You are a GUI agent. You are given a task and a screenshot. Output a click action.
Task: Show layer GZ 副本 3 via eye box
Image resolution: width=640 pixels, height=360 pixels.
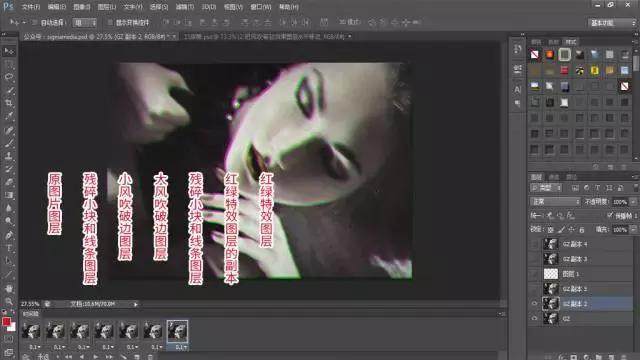click(x=534, y=259)
